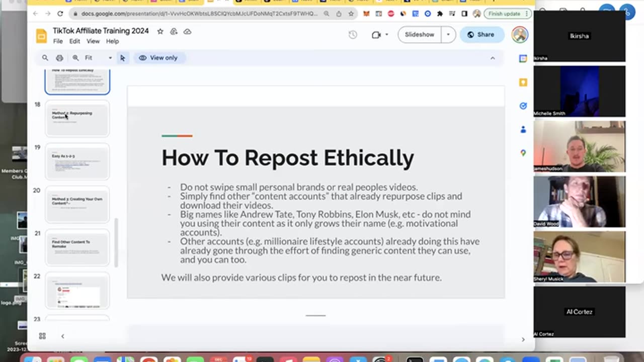Click the slide title How To Repost Ethically
Viewport: 644px width, 362px height.
click(287, 158)
